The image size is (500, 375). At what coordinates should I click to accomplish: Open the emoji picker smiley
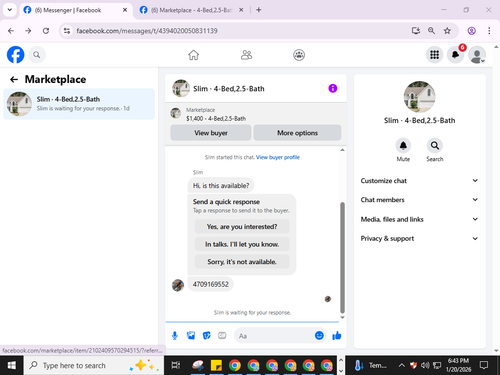319,335
